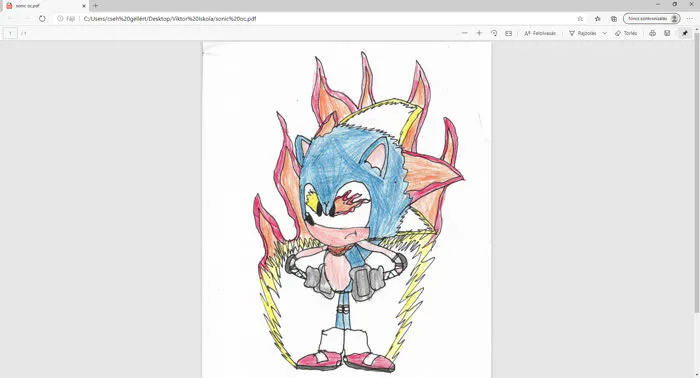This screenshot has width=700, height=378.
Task: Expand the Rajzolás pen options dropdown
Action: pyautogui.click(x=604, y=33)
